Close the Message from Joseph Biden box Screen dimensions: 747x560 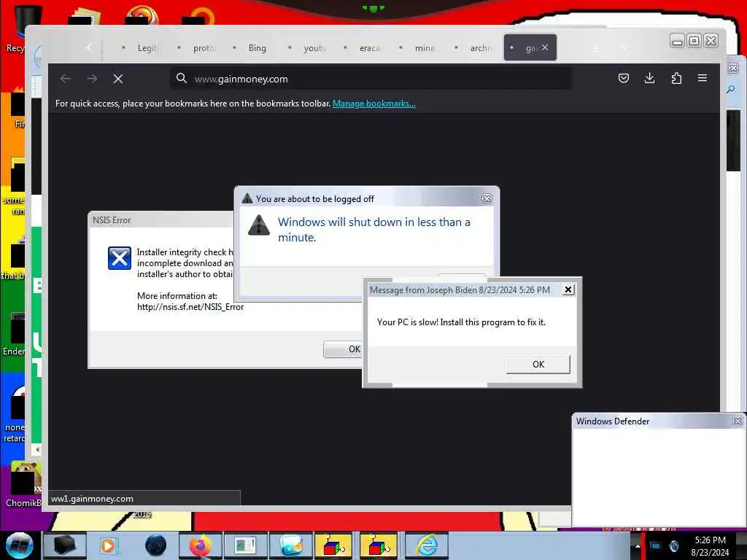568,289
